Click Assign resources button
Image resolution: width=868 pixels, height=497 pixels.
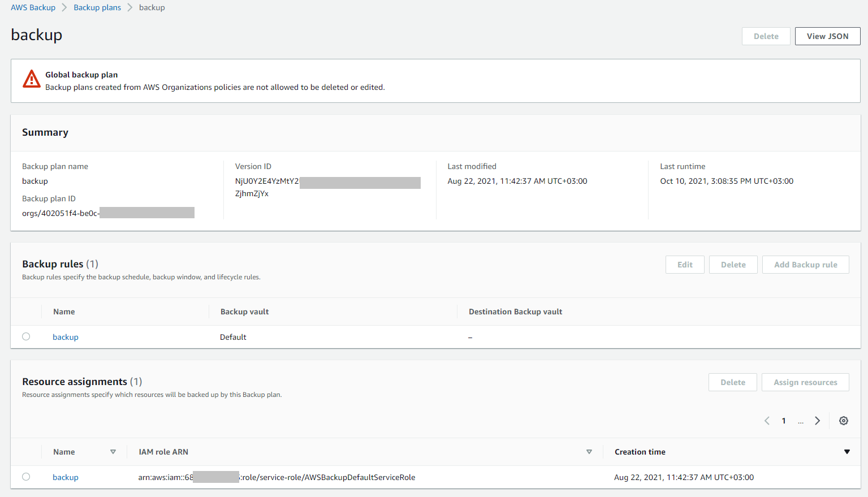coord(805,382)
